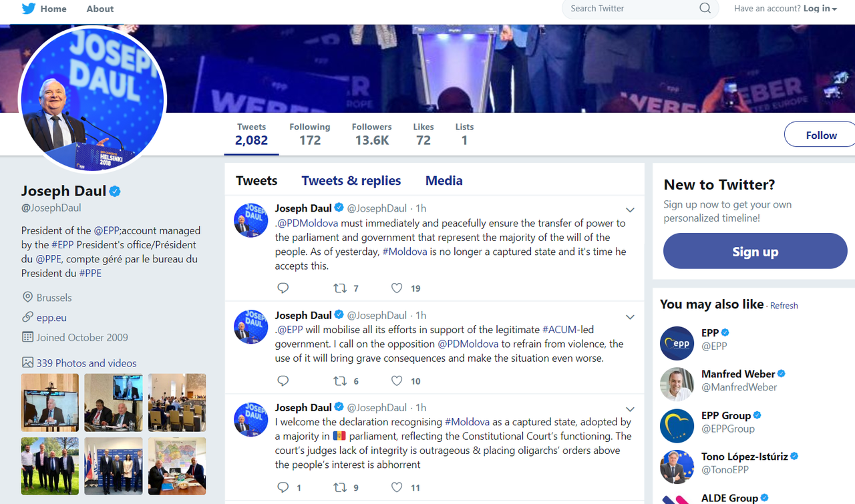Open Joseph Daul's large profile picture
The height and width of the screenshot is (504, 855).
tap(92, 99)
